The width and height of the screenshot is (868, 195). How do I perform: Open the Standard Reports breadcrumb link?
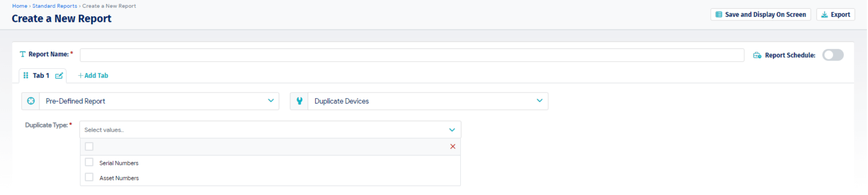tap(55, 6)
